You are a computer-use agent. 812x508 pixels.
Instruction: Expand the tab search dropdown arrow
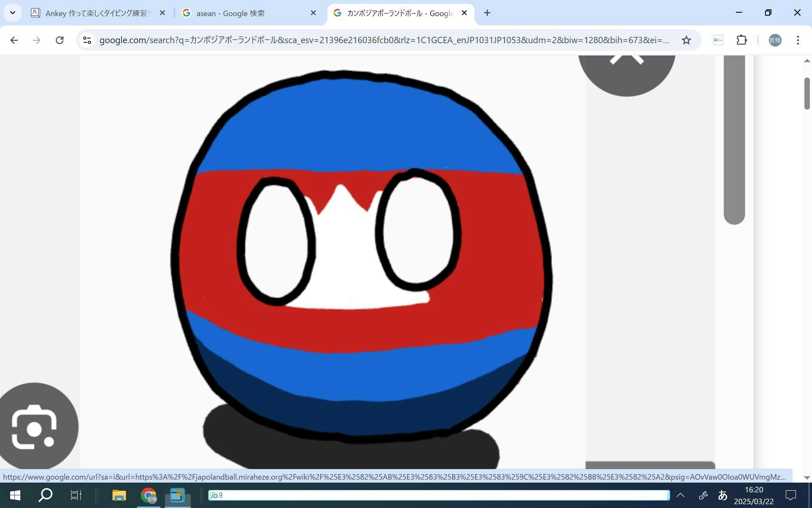(13, 13)
